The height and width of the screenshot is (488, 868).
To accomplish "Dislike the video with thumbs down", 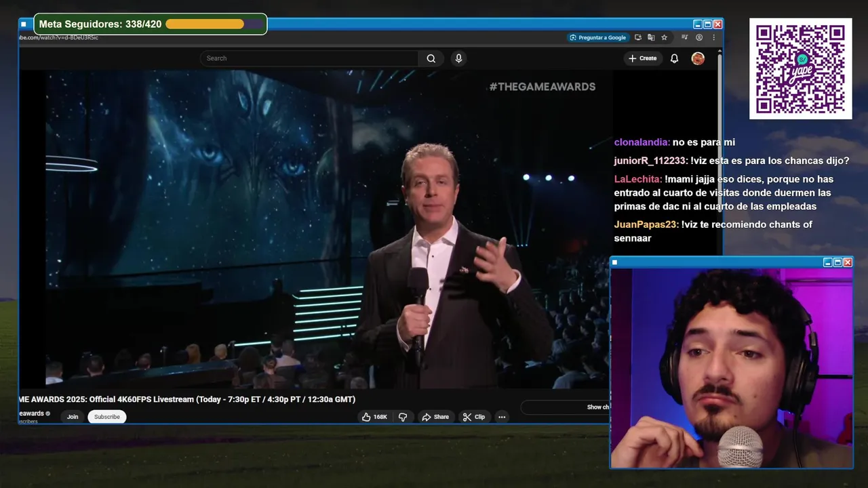I will (403, 417).
